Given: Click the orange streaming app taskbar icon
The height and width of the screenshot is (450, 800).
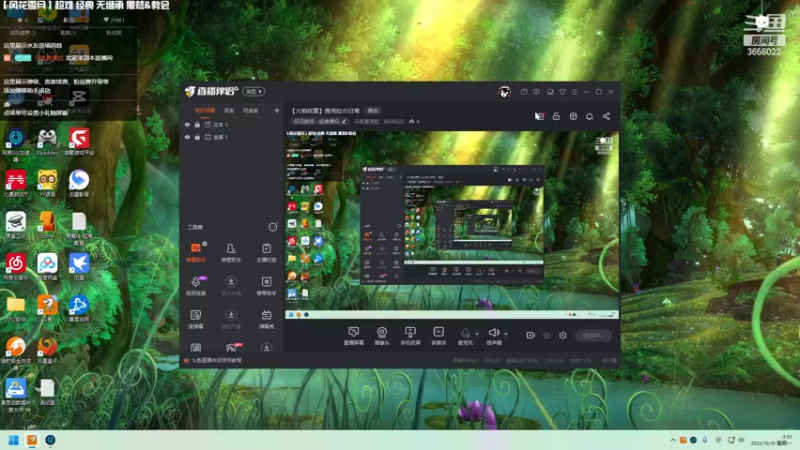Looking at the screenshot, I should [x=32, y=440].
